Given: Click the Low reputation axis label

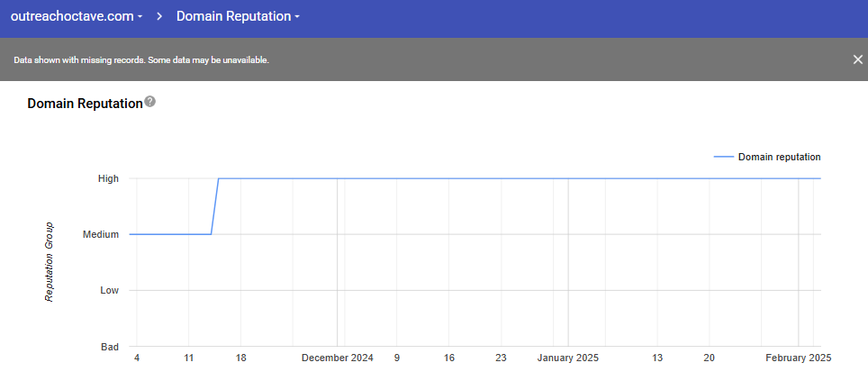Looking at the screenshot, I should (x=109, y=290).
